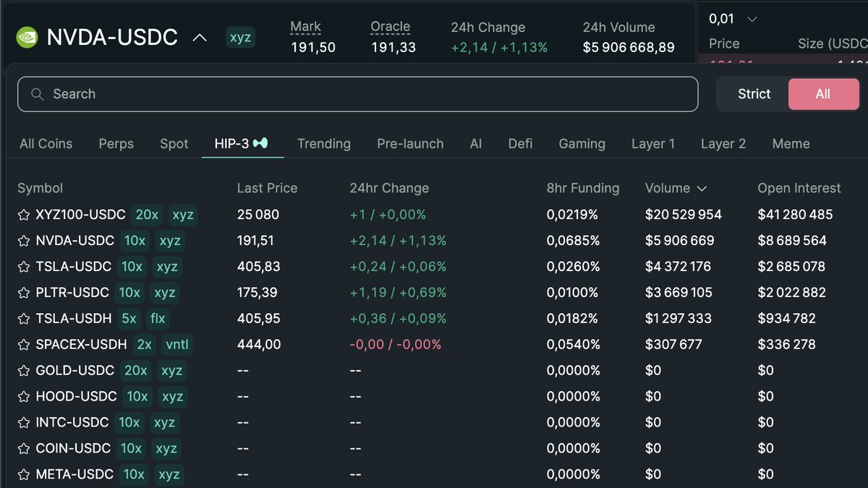Screen dimensions: 868x488
Task: Click the $41 280 485 open interest
Action: (795, 215)
